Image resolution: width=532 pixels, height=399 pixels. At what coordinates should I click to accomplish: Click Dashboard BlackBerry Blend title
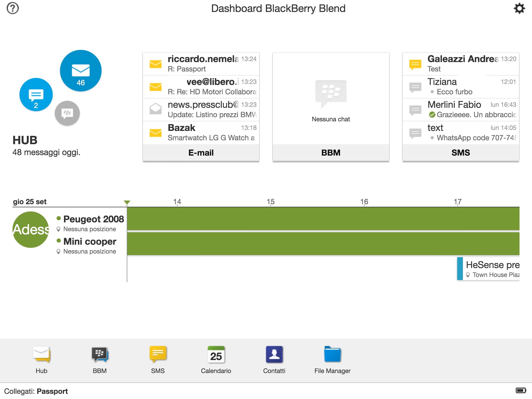point(278,9)
